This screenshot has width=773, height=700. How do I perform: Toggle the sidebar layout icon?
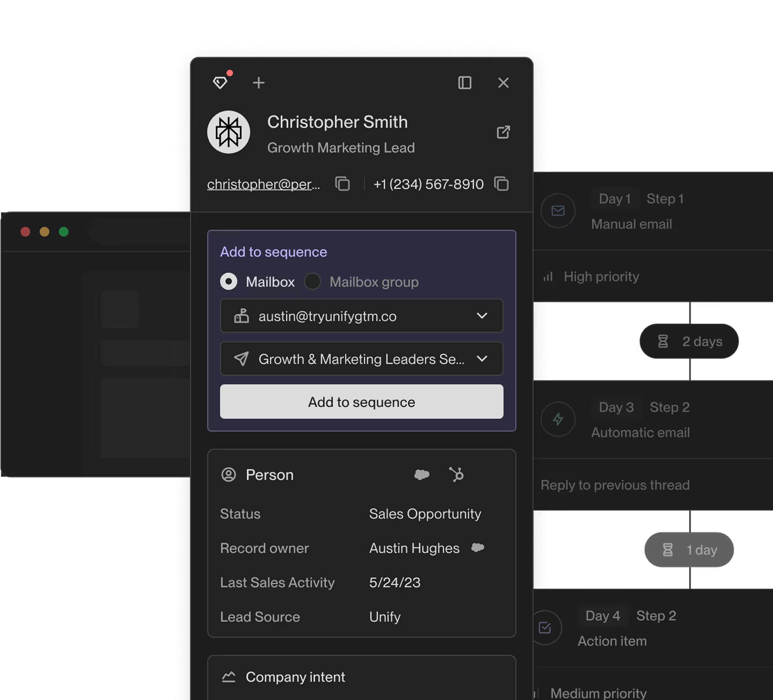[x=465, y=82]
